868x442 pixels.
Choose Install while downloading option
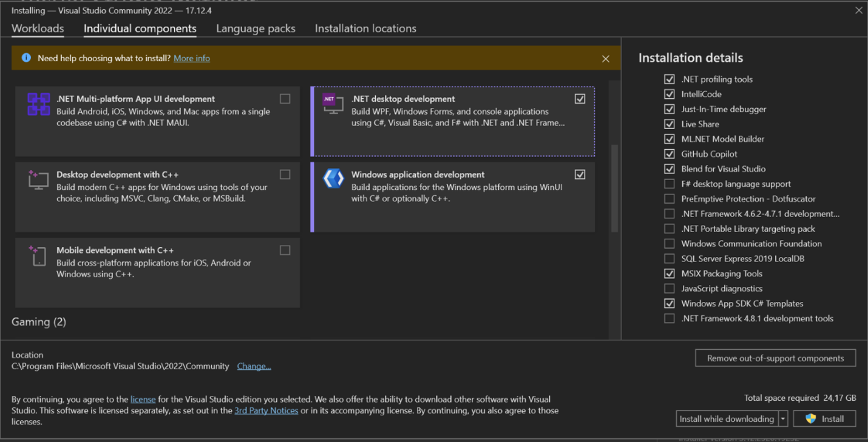[727, 419]
